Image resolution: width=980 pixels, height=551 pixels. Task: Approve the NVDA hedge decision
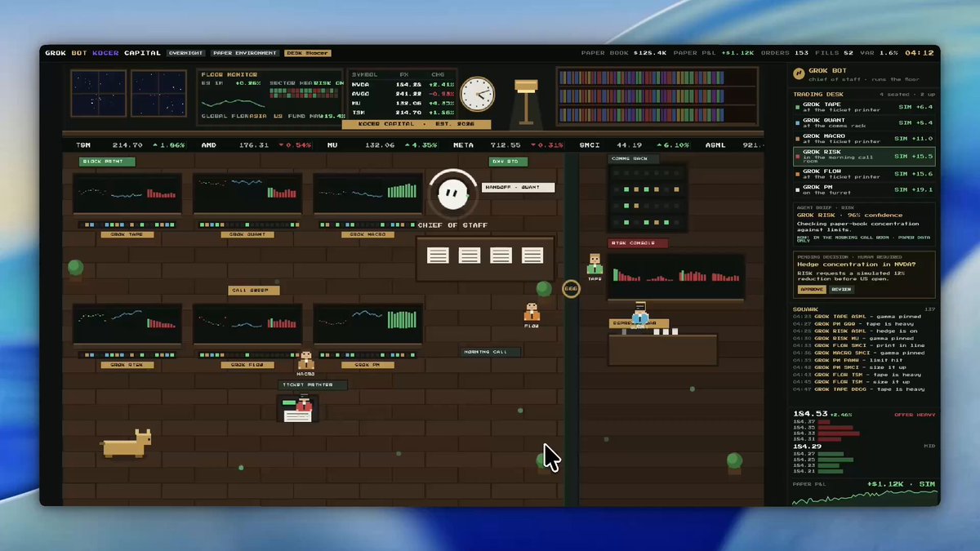pyautogui.click(x=812, y=289)
